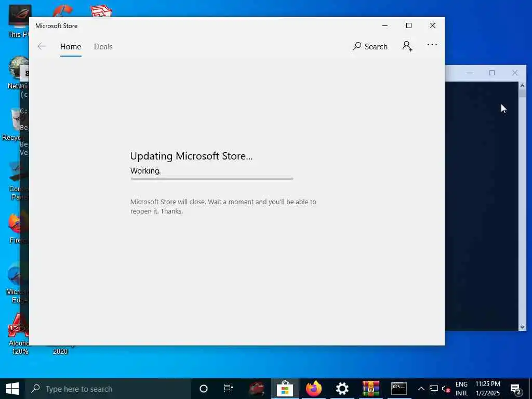Screen dimensions: 532x399
Task: Click console window scrollbar up arrow
Action: pos(522,86)
